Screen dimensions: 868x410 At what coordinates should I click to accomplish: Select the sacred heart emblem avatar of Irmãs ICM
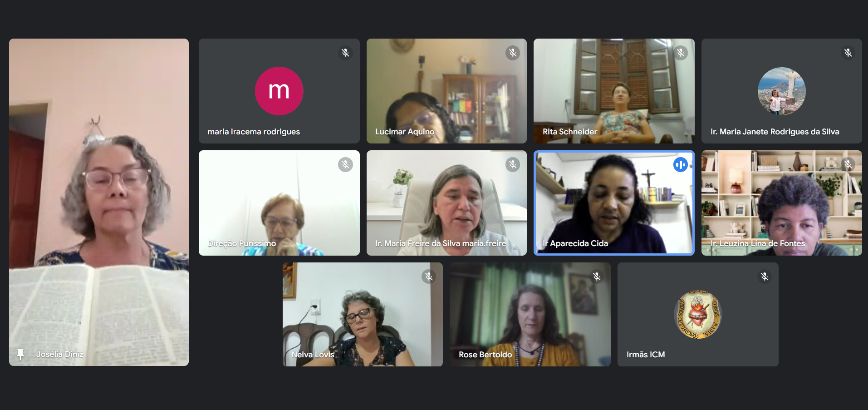tap(698, 315)
